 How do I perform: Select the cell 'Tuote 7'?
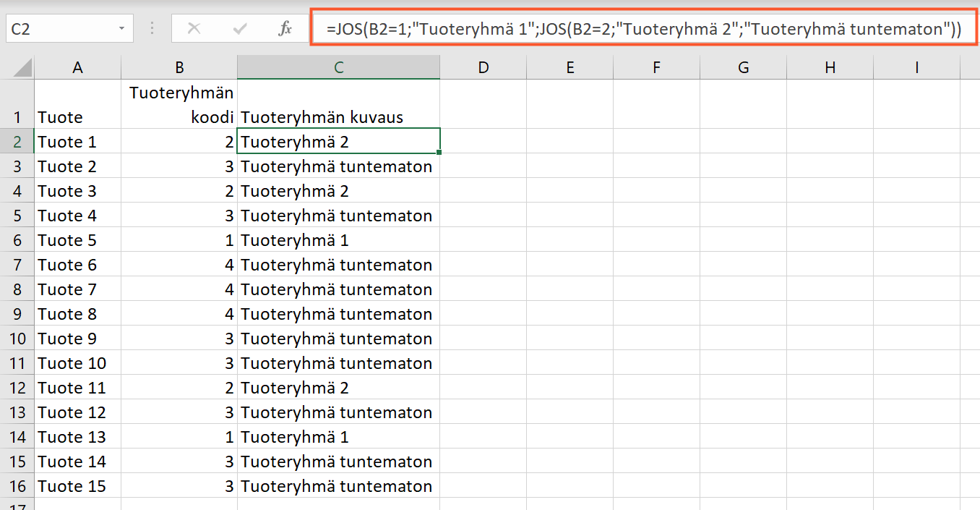(78, 289)
